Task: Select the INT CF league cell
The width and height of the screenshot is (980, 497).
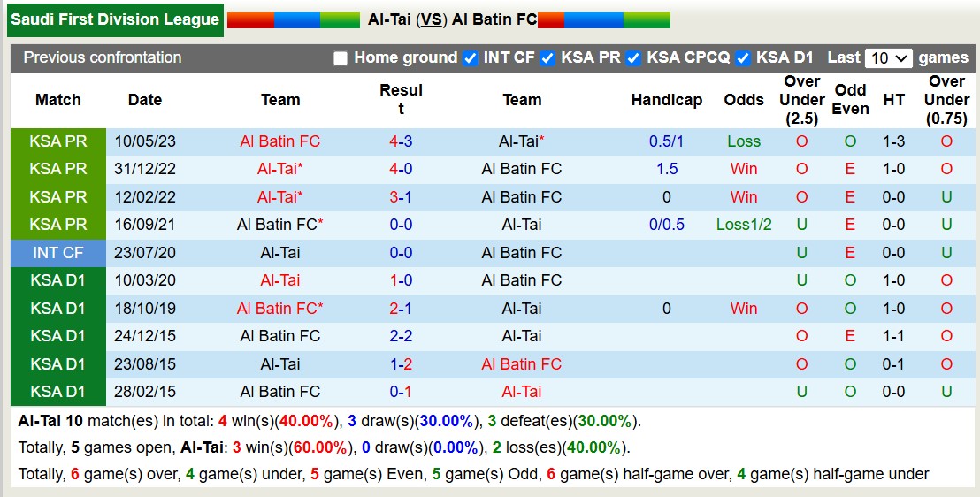Action: pyautogui.click(x=58, y=253)
